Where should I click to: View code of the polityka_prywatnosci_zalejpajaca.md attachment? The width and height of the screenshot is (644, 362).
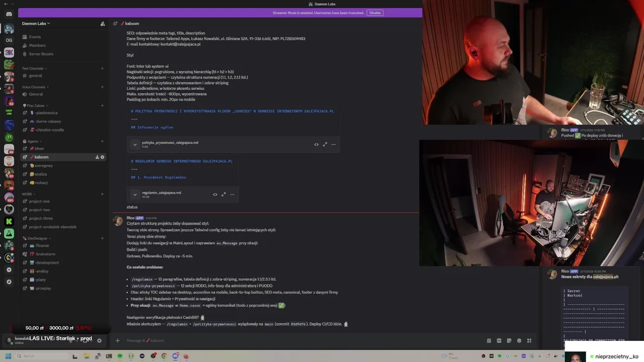coord(316,144)
